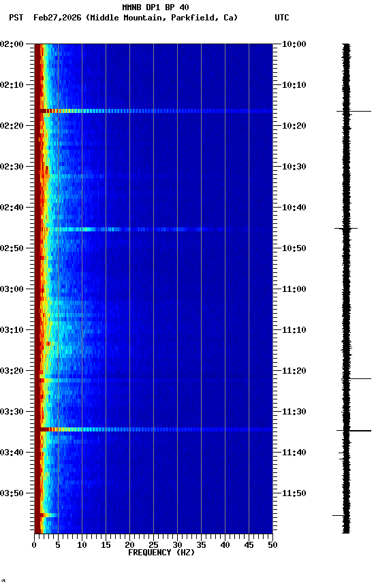
Task: Click the 02:00 PST time label
Action: 12,44
